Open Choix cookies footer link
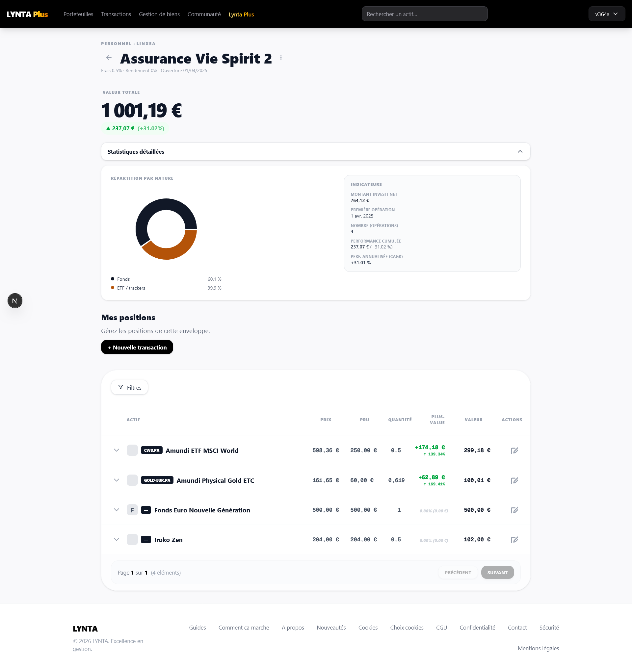632x672 pixels. point(407,628)
